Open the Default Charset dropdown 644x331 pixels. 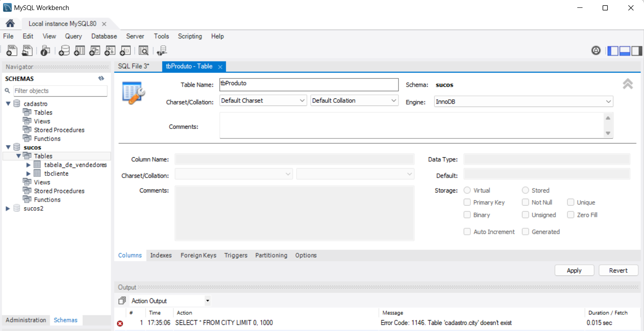click(x=263, y=101)
